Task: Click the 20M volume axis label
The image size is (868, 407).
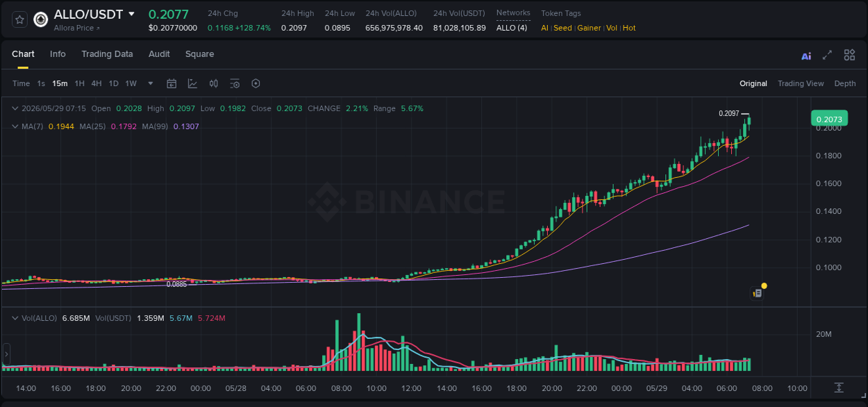Action: tap(824, 334)
